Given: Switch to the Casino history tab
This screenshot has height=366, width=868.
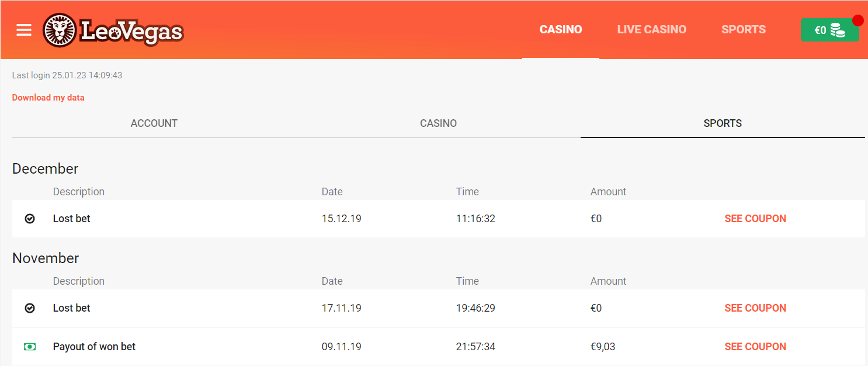Looking at the screenshot, I should point(438,123).
